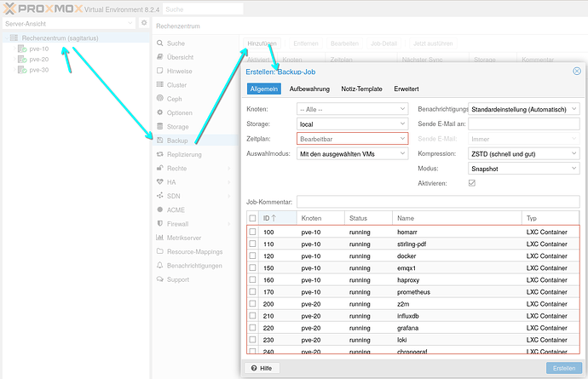
Task: Focus the Sende E-Mail an field
Action: pyautogui.click(x=524, y=123)
